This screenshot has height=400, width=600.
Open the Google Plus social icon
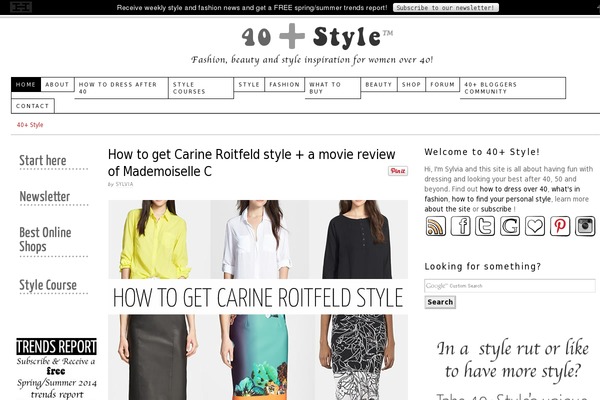pos(510,226)
